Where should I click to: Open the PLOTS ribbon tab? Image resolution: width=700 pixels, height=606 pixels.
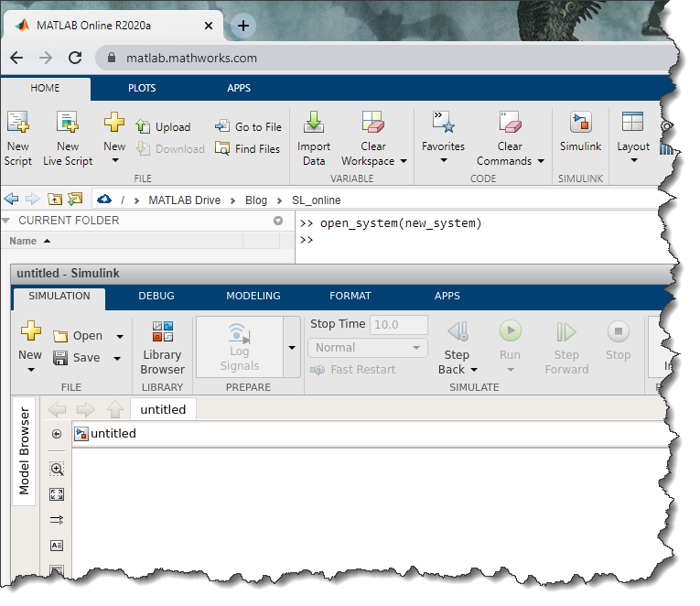tap(142, 88)
